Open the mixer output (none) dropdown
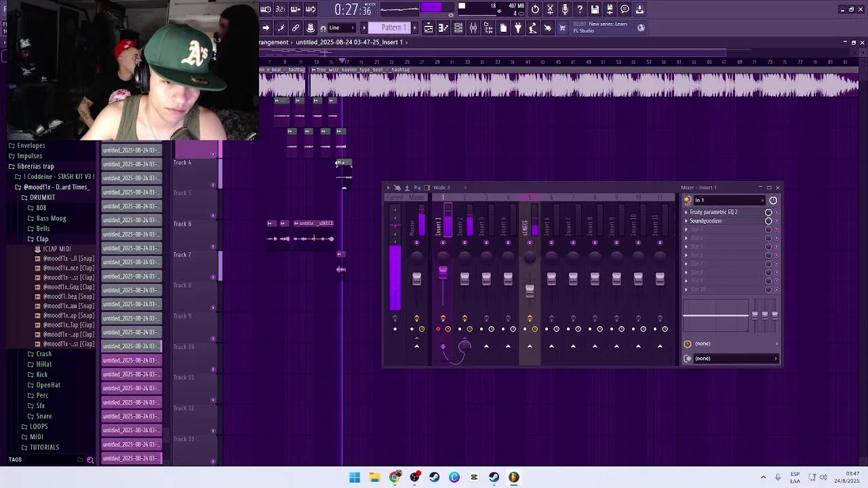 coord(736,359)
